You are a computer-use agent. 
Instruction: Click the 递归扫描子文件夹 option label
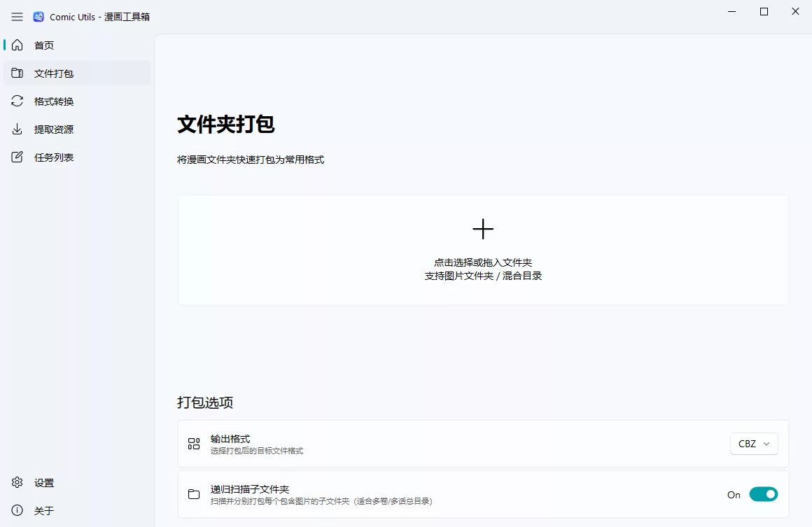tap(250, 489)
